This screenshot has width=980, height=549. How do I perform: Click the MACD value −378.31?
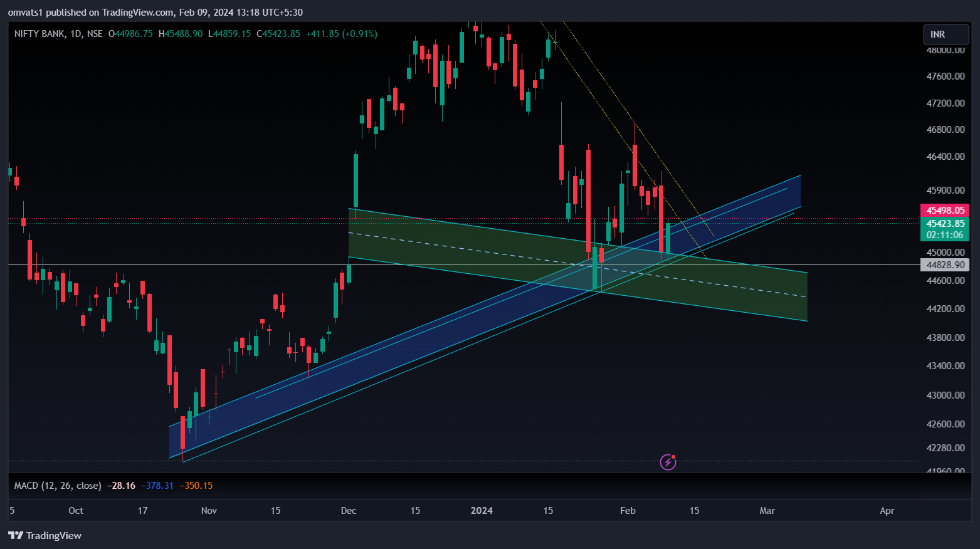tap(157, 486)
